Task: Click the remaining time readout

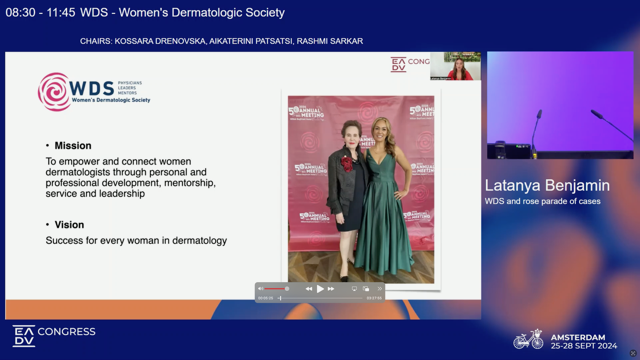Action: point(374,298)
